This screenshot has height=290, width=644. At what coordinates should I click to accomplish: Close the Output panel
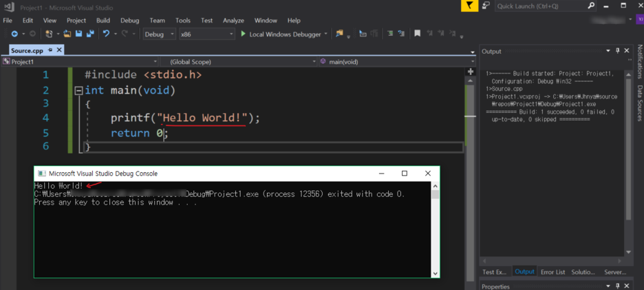click(627, 51)
